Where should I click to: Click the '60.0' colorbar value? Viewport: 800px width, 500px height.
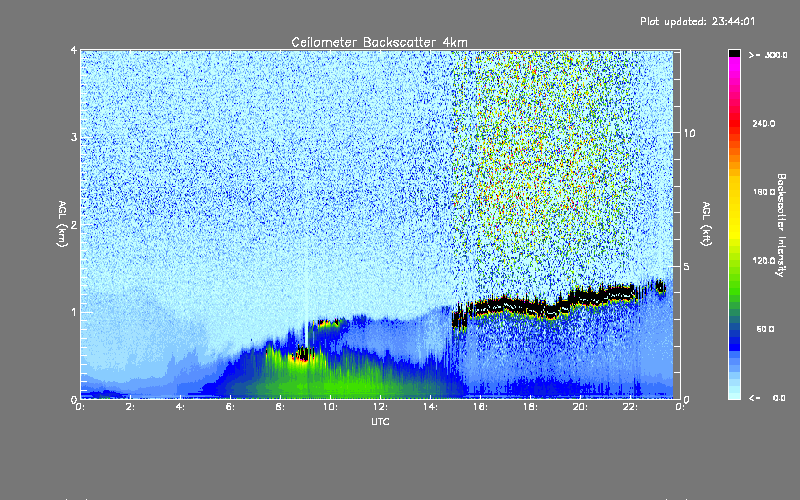[765, 329]
